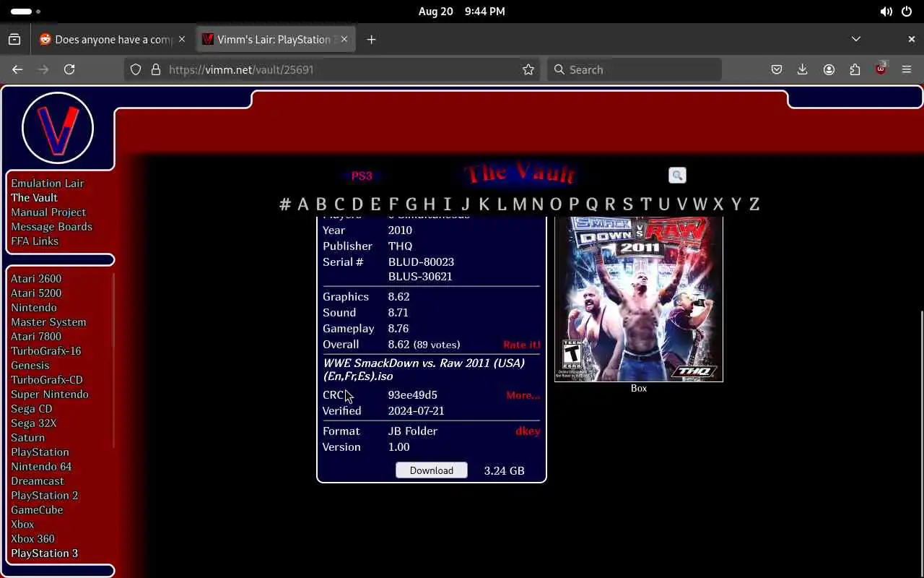Open the clock showing Aug 20 9:44 PM
924x578 pixels.
[461, 12]
